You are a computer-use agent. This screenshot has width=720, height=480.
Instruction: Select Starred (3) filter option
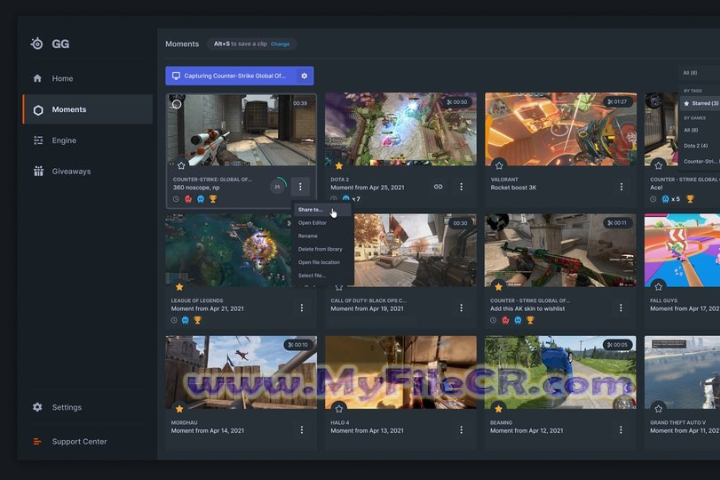coord(701,103)
